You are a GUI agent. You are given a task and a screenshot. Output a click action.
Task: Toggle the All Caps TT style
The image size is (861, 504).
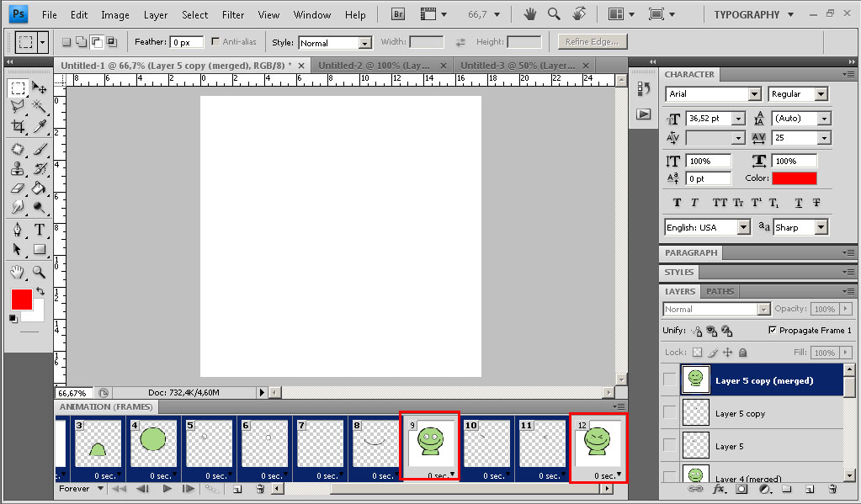pyautogui.click(x=720, y=203)
